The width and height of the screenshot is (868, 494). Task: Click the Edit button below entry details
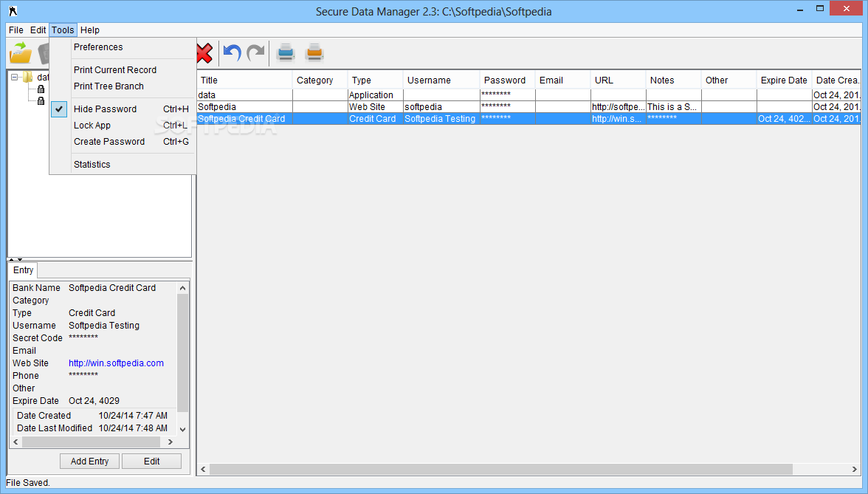tap(152, 462)
